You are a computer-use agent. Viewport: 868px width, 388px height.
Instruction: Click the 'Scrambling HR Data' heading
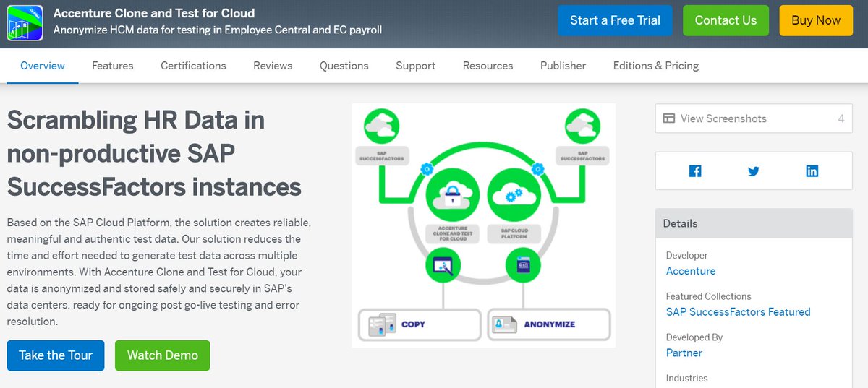click(154, 153)
